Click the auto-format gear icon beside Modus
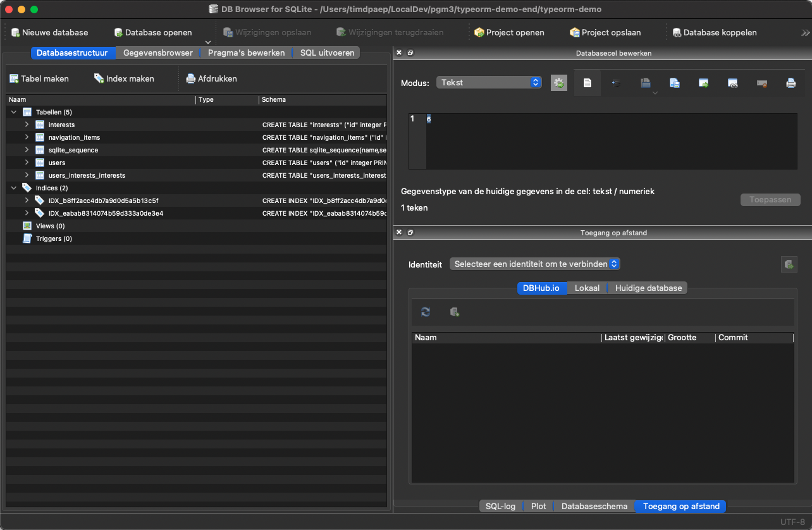The height and width of the screenshot is (530, 812). coord(558,83)
